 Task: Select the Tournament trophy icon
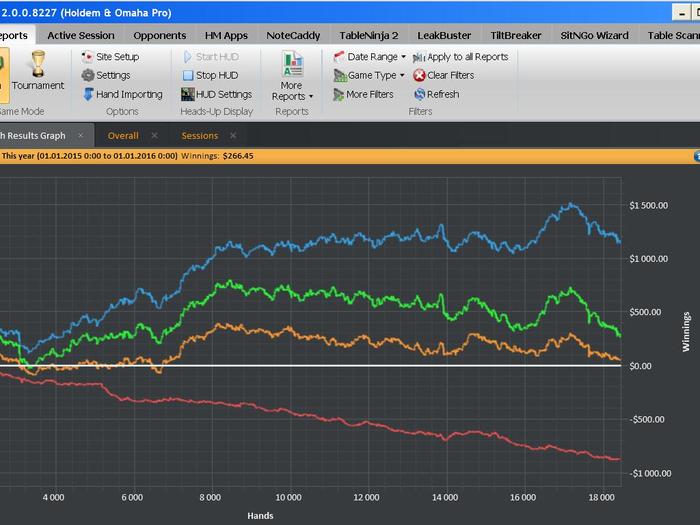(38, 63)
